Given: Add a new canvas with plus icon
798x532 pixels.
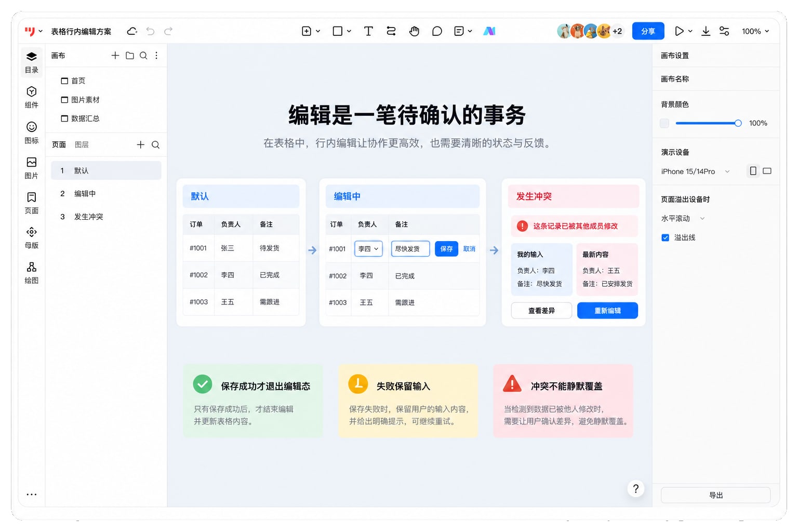Looking at the screenshot, I should point(115,56).
